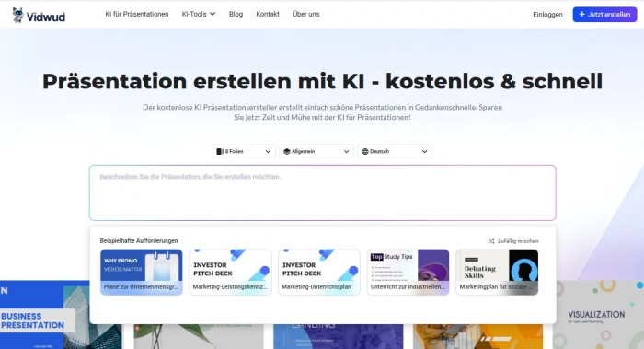Viewport: 644px width, 349px height.
Task: Select the Marketing-Leistungskennz... example prompt
Action: pyautogui.click(x=230, y=273)
